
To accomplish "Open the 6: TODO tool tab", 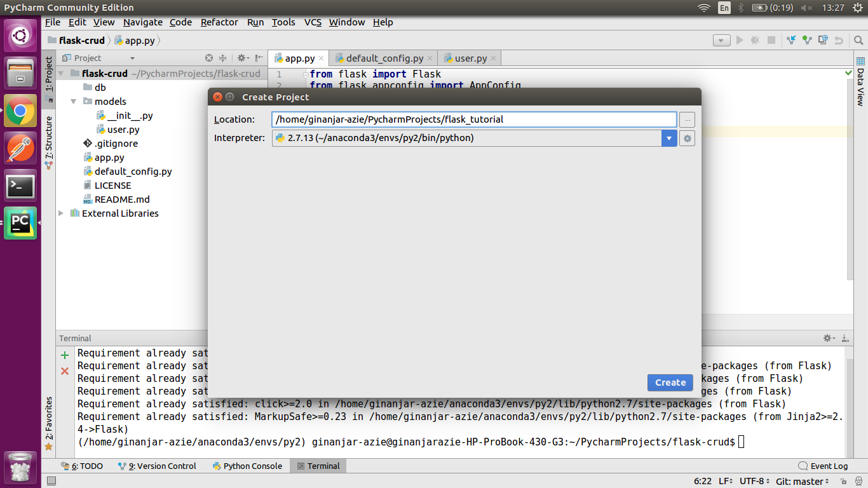I will coord(81,466).
